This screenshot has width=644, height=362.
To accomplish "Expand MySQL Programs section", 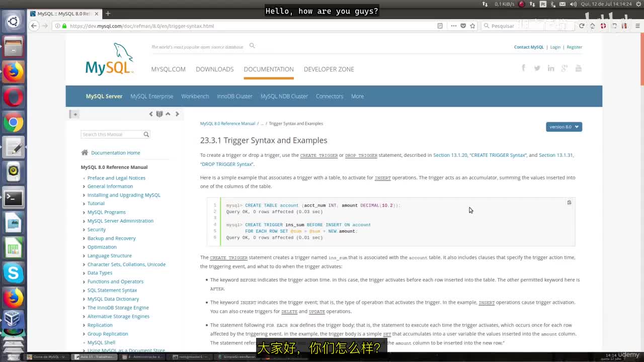I will tap(84, 212).
